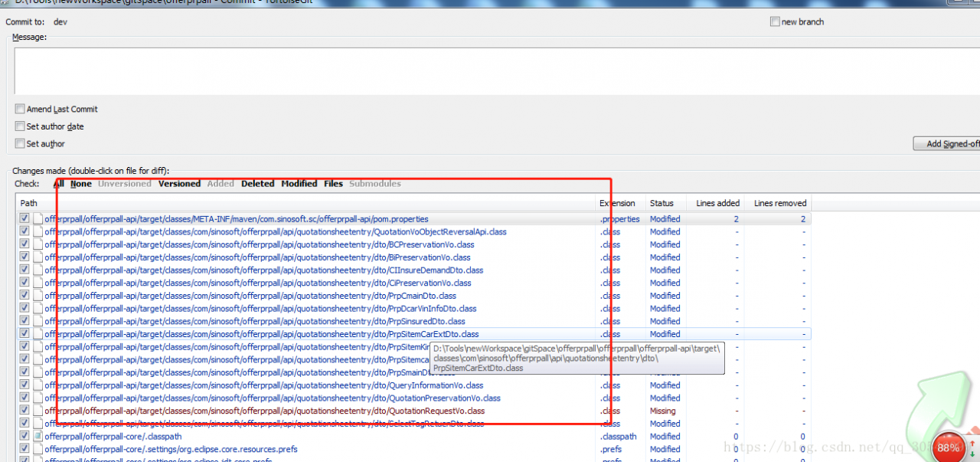Click the Add Signed-off-by button
The image size is (980, 462).
[947, 143]
